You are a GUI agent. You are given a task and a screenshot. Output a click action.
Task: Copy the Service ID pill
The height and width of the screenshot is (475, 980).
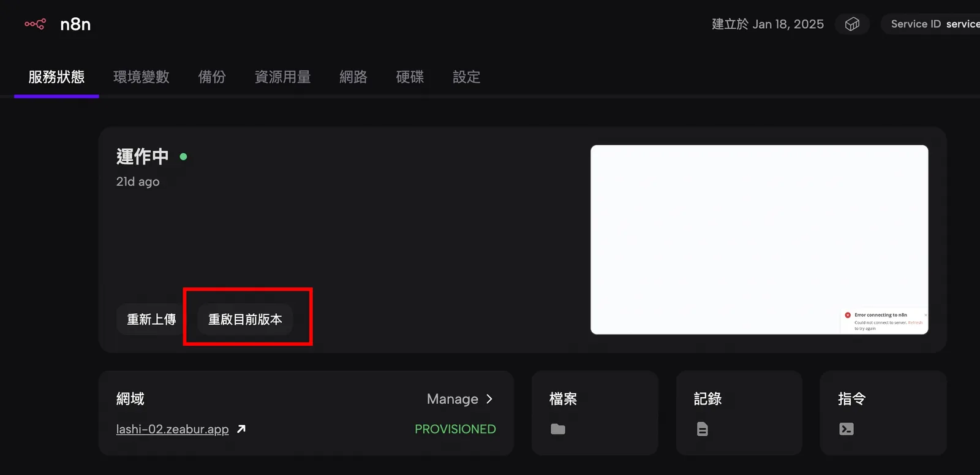pos(931,24)
